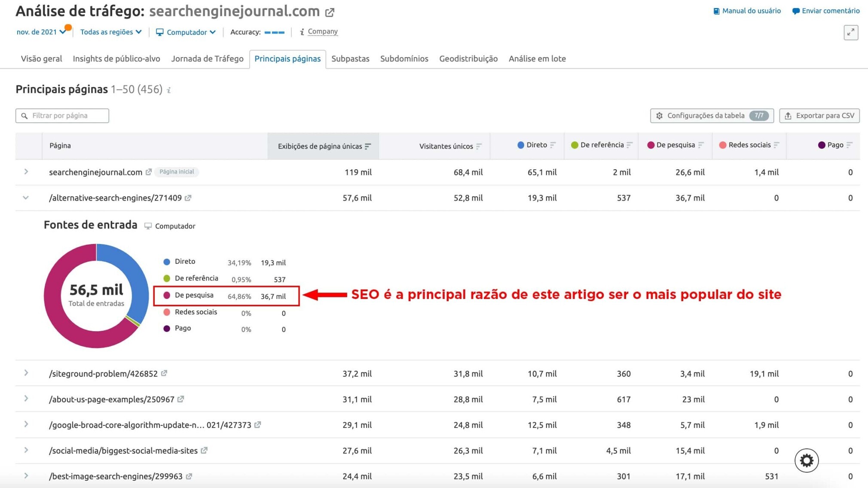
Task: Click the Enviar comentário chat icon
Action: (796, 11)
